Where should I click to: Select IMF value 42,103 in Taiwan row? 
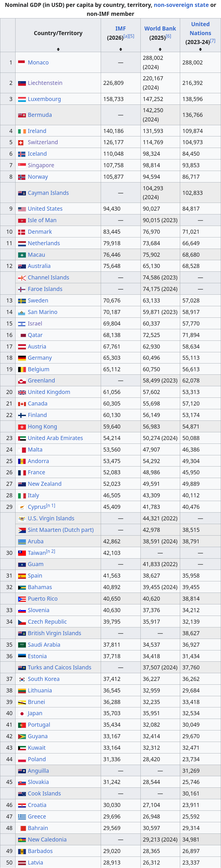click(x=112, y=553)
